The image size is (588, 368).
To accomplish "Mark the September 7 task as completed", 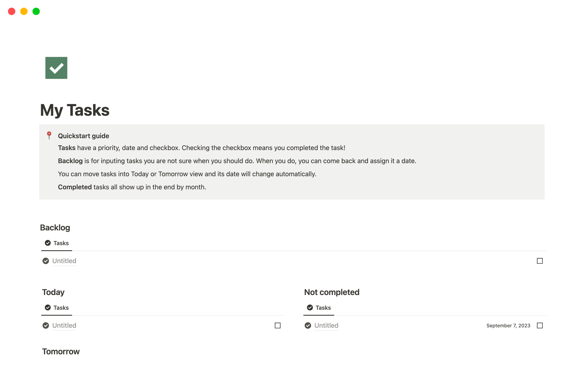I will pos(540,325).
